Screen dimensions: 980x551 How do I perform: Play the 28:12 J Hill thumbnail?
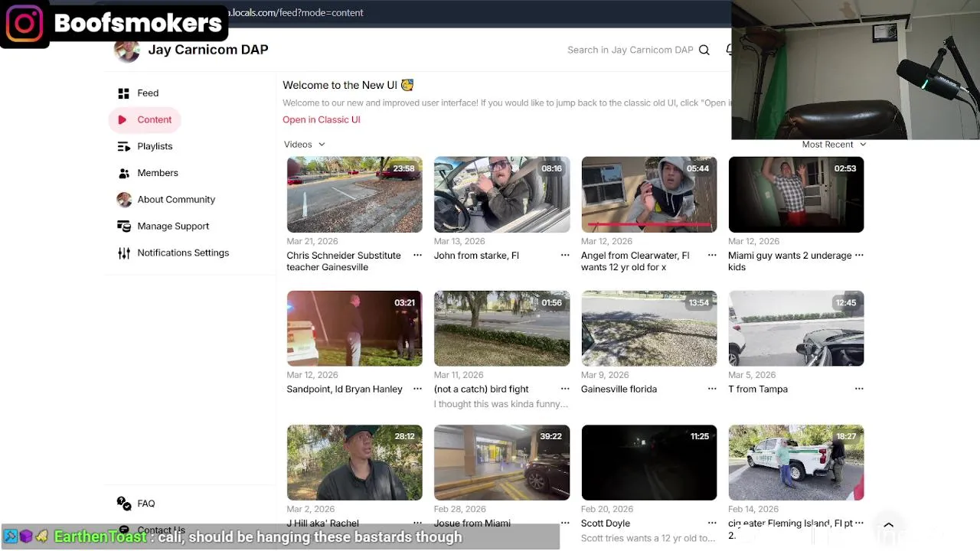[x=354, y=462]
